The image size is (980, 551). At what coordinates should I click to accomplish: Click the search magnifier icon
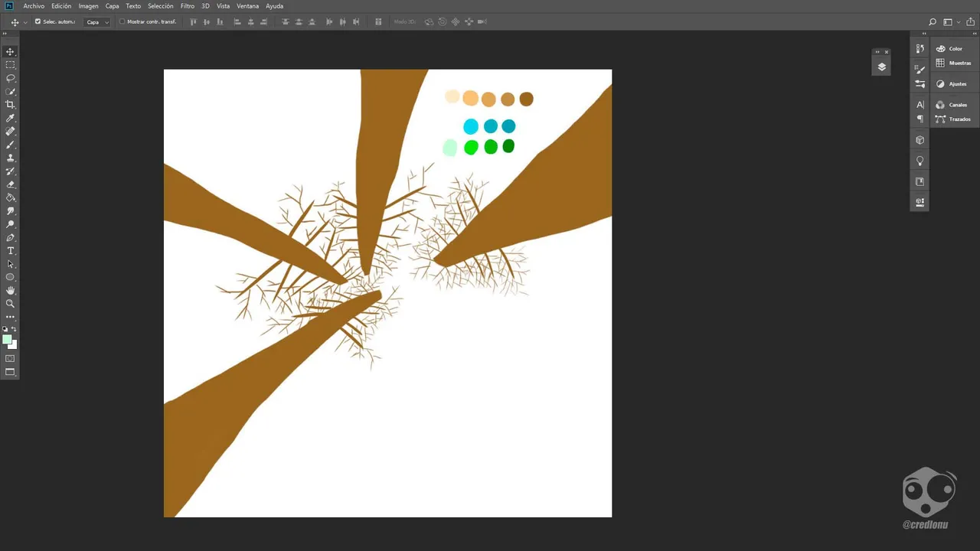[x=932, y=22]
